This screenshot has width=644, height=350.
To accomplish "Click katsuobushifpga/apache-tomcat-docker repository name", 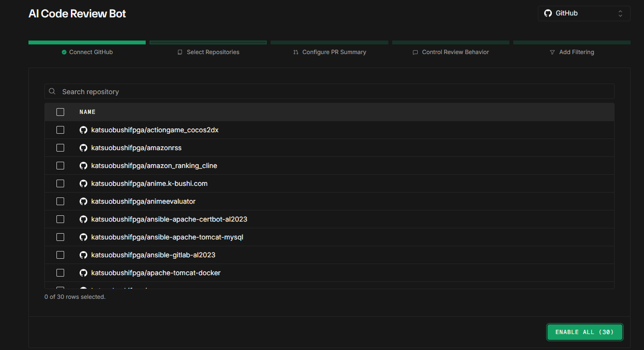I will (156, 273).
